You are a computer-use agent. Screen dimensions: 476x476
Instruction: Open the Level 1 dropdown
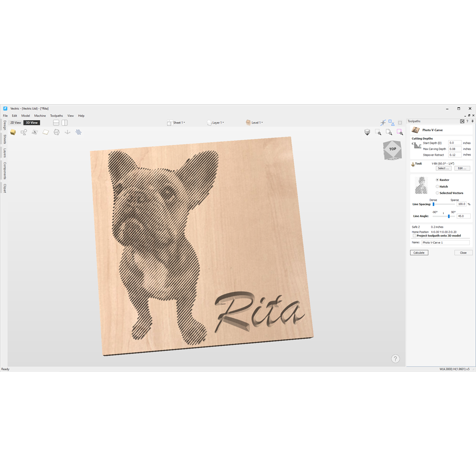click(x=254, y=123)
